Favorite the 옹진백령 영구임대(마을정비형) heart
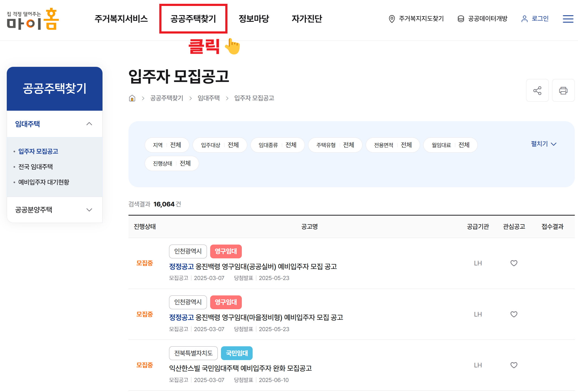Screen dimensions: 578x392 (514, 314)
